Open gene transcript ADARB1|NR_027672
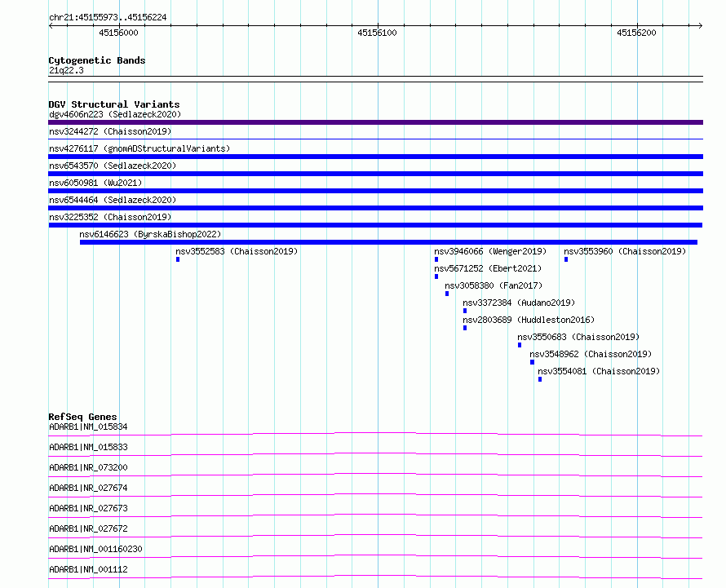Viewport: 726px width, 588px height. [88, 528]
